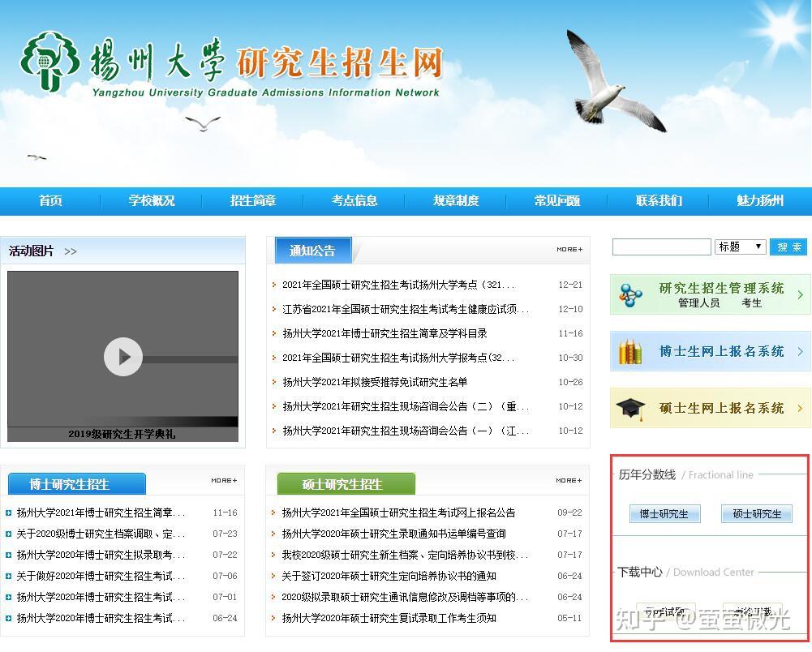Open notice 2021年全国硕士研究生招生考试扬州大学报考点 dated 10-30
Viewport: 812px width, 652px height.
[398, 358]
